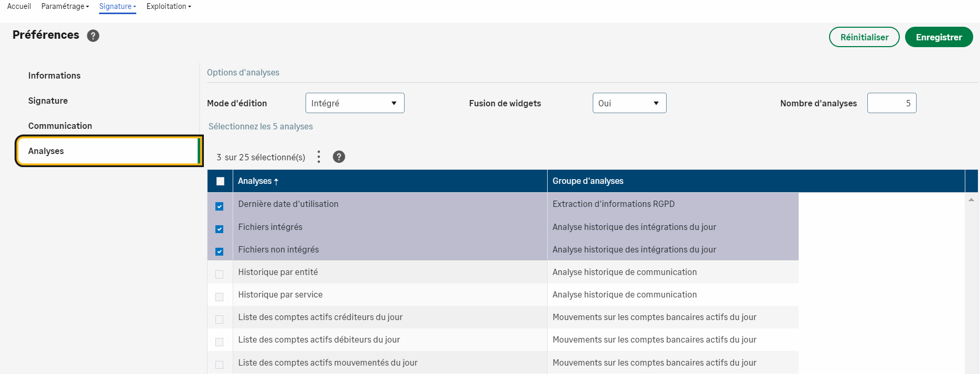Open the Mode d'édition dropdown

(x=355, y=103)
